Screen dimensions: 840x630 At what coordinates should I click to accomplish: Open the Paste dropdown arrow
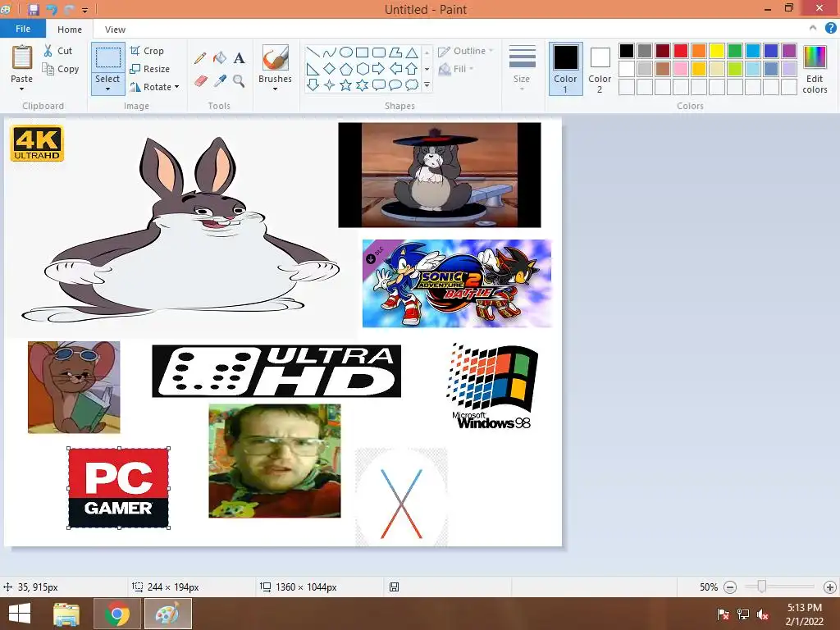tap(22, 89)
